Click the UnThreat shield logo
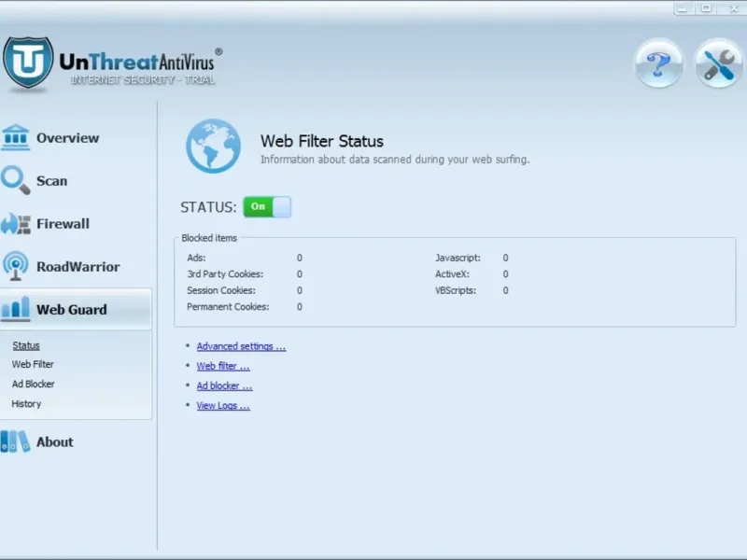This screenshot has height=560, width=747. 28,62
